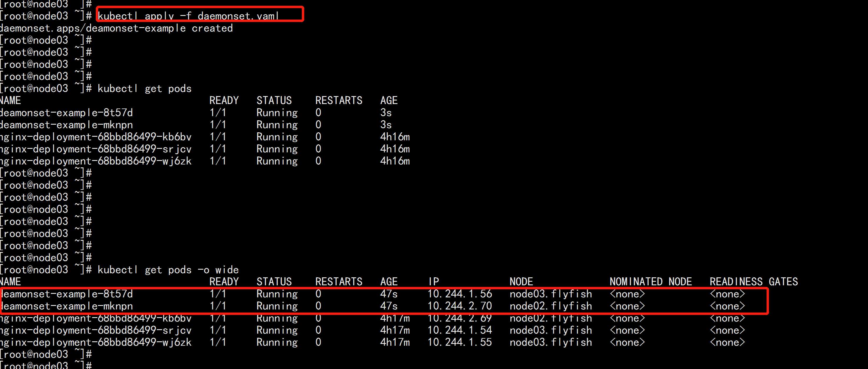Click IP address 10.244.1.55

click(460, 342)
